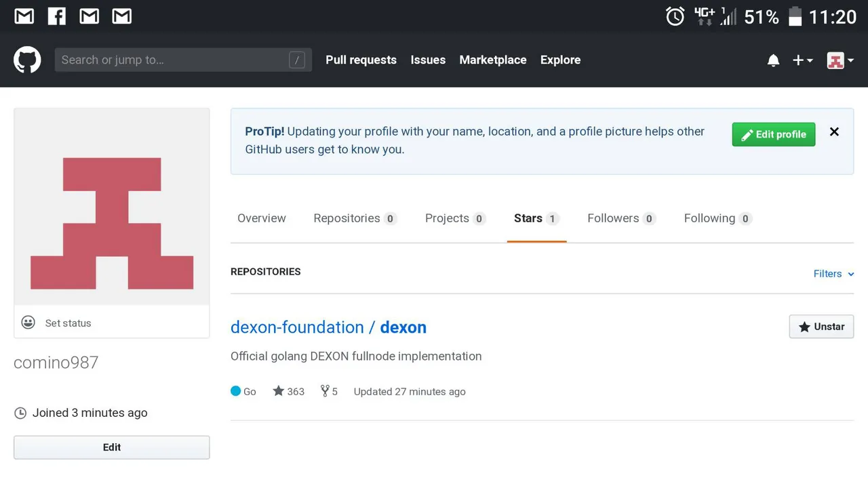868x488 pixels.
Task: Open the GitHub home logo
Action: point(27,60)
